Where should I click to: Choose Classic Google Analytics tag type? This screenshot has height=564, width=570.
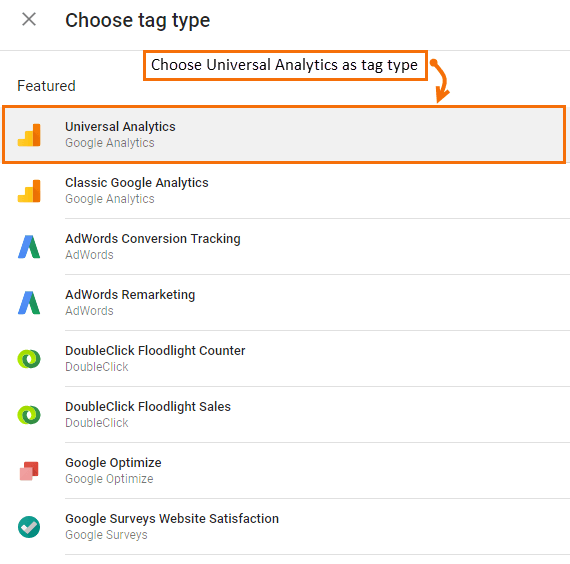coord(285,191)
